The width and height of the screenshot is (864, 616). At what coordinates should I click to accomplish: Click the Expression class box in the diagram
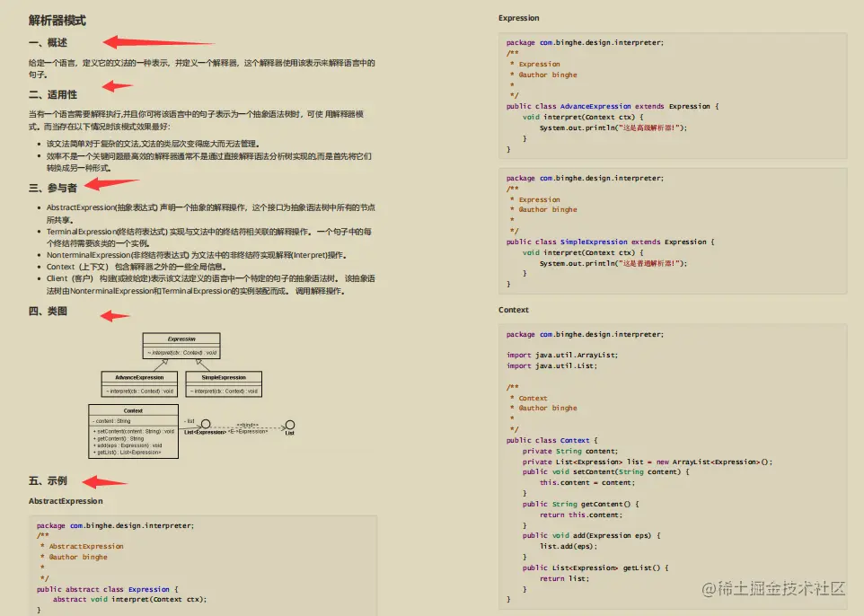(x=181, y=346)
